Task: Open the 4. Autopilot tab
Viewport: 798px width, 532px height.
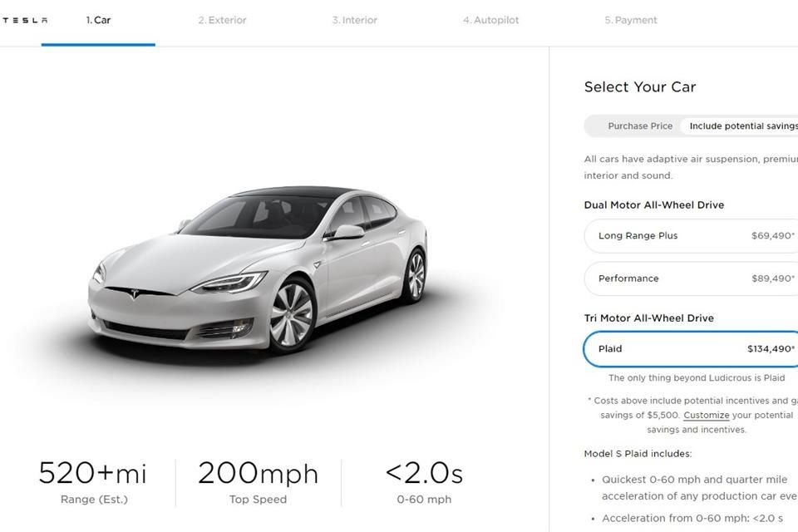Action: 490,21
